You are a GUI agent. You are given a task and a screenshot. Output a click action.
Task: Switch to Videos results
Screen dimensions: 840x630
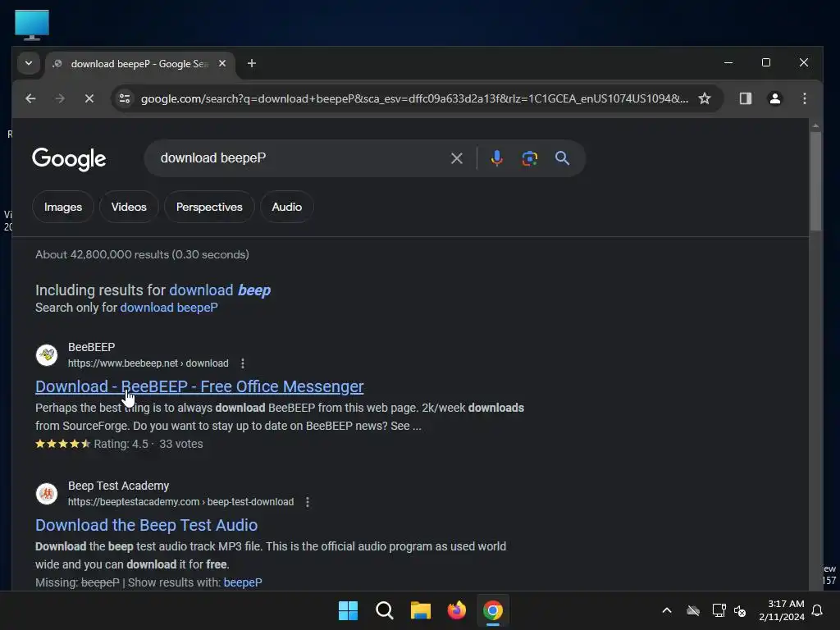click(x=129, y=207)
